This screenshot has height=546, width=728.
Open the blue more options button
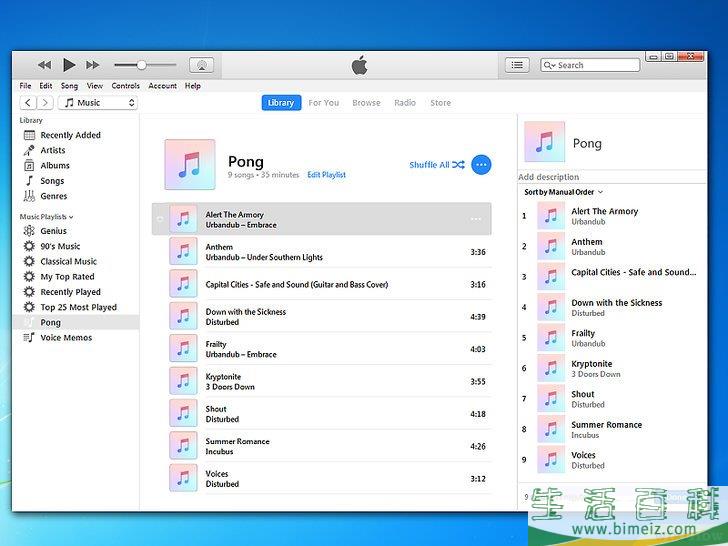click(x=481, y=165)
